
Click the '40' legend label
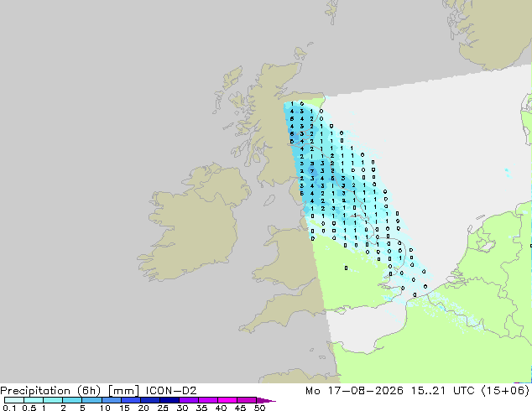[221, 408]
